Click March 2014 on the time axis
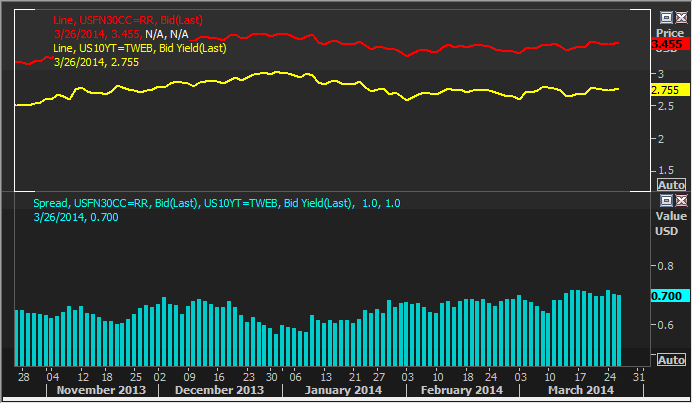Screen dimensions: 693x404 coord(580,391)
